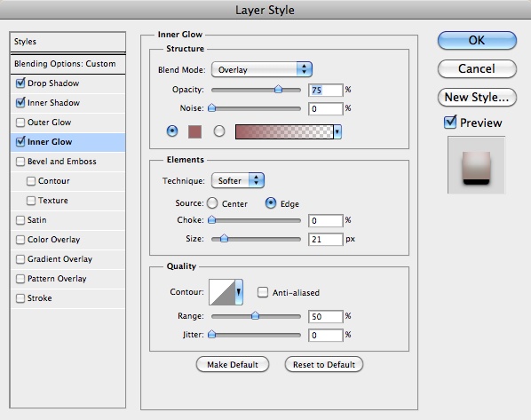Expand the Contour picker arrow

pos(239,292)
